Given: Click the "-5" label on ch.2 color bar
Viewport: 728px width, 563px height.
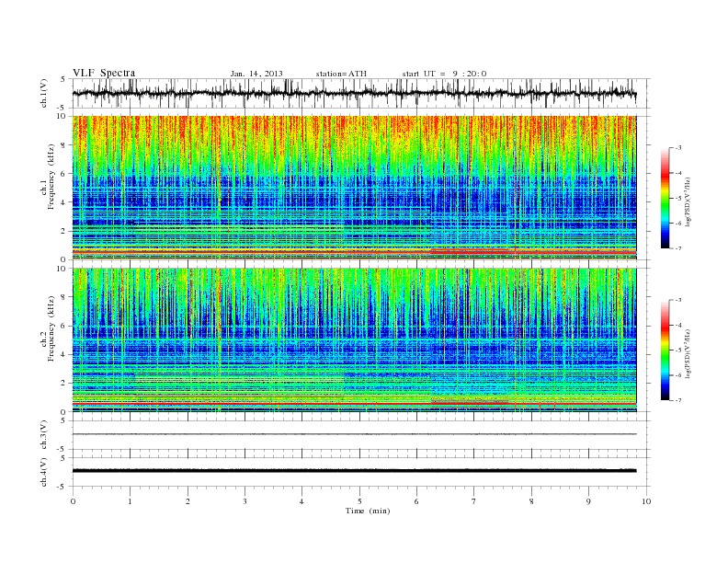Looking at the screenshot, I should click(x=677, y=350).
